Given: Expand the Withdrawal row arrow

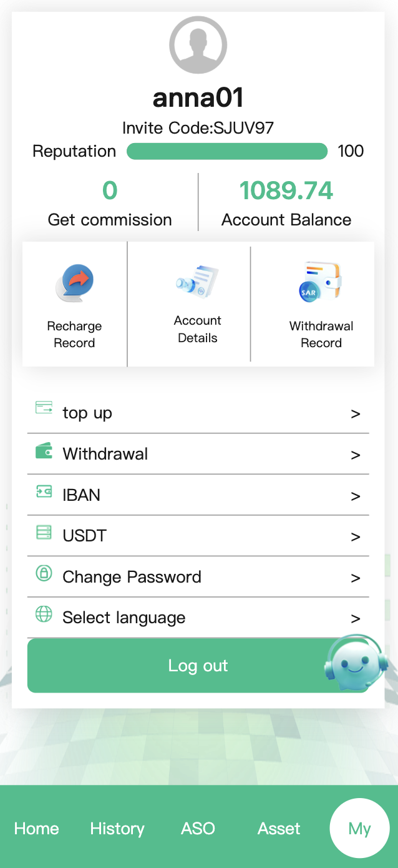Looking at the screenshot, I should coord(356,455).
